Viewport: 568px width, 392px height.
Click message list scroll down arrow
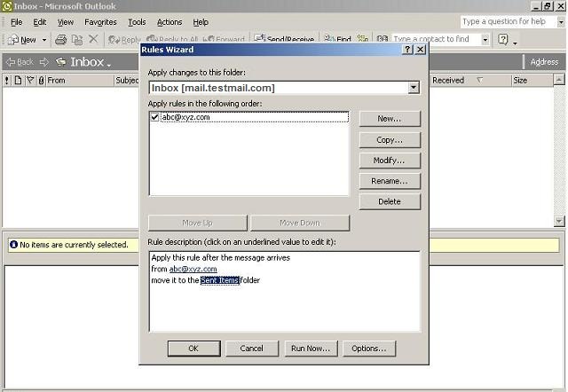click(x=559, y=221)
